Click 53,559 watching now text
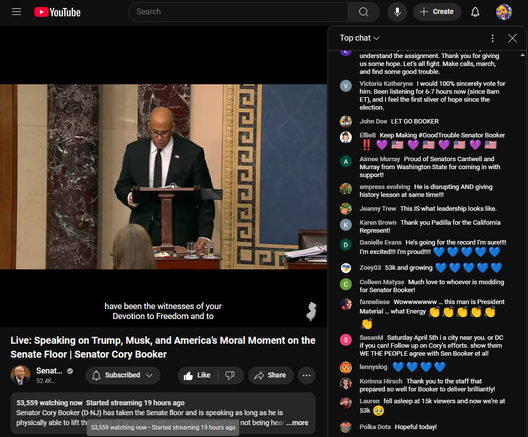 (x=50, y=403)
